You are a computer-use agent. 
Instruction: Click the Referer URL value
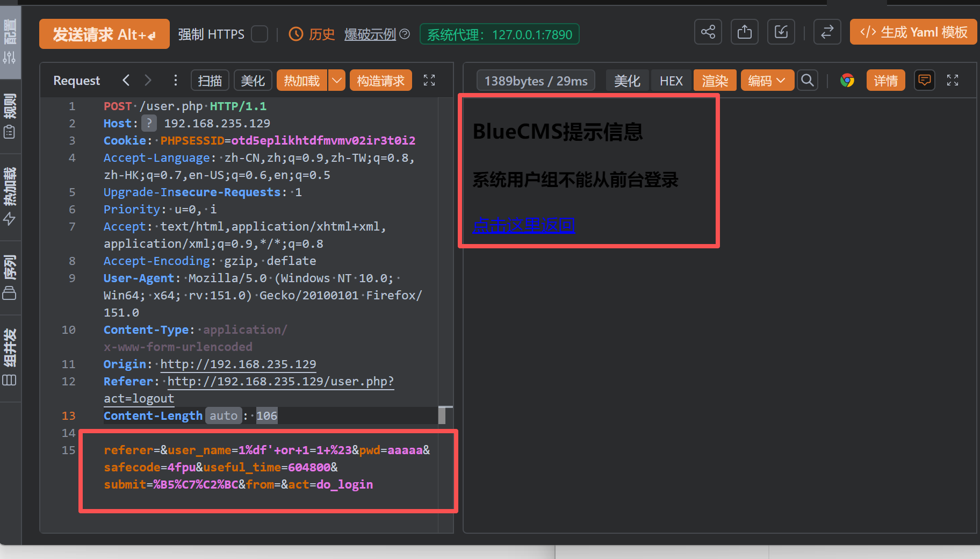249,390
